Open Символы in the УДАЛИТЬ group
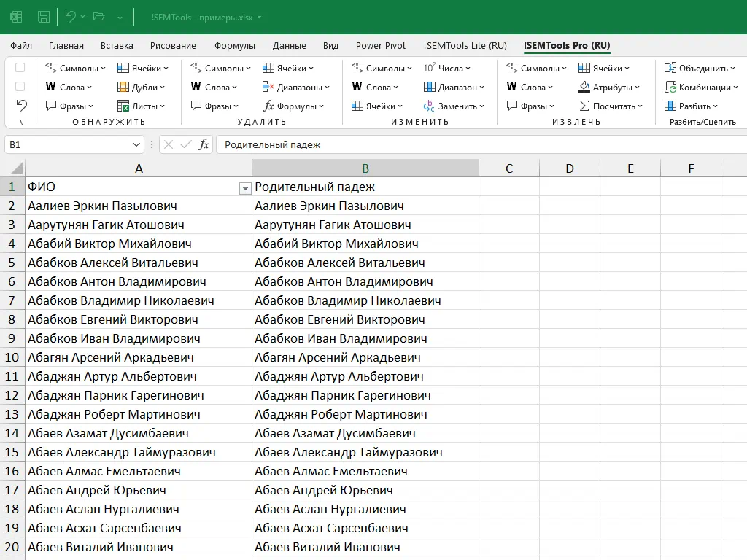747x560 pixels. click(x=220, y=68)
